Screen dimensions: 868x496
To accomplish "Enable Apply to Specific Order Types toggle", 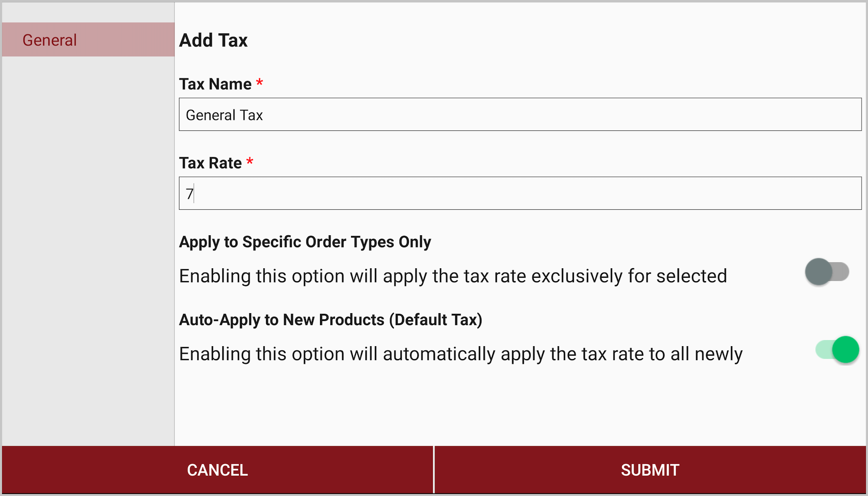I will click(827, 272).
